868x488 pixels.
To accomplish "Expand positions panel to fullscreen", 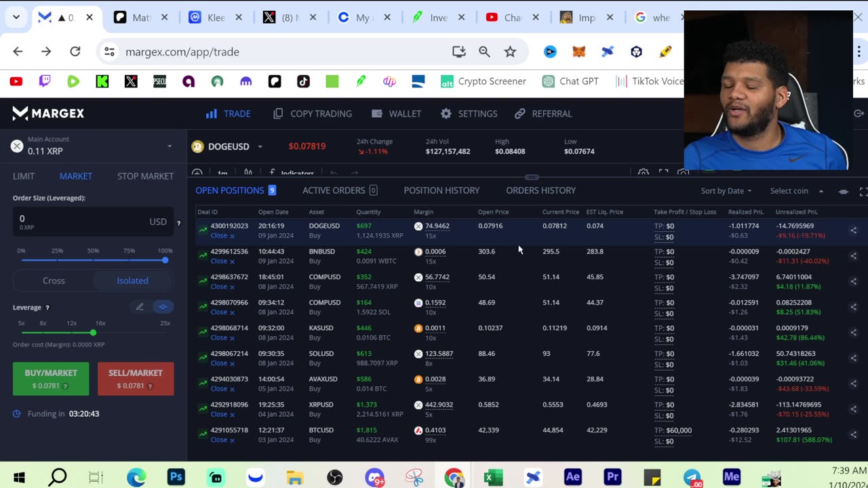I will (863, 192).
